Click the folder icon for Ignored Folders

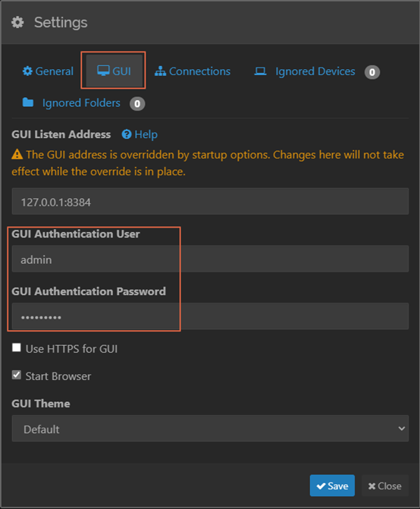coord(28,102)
